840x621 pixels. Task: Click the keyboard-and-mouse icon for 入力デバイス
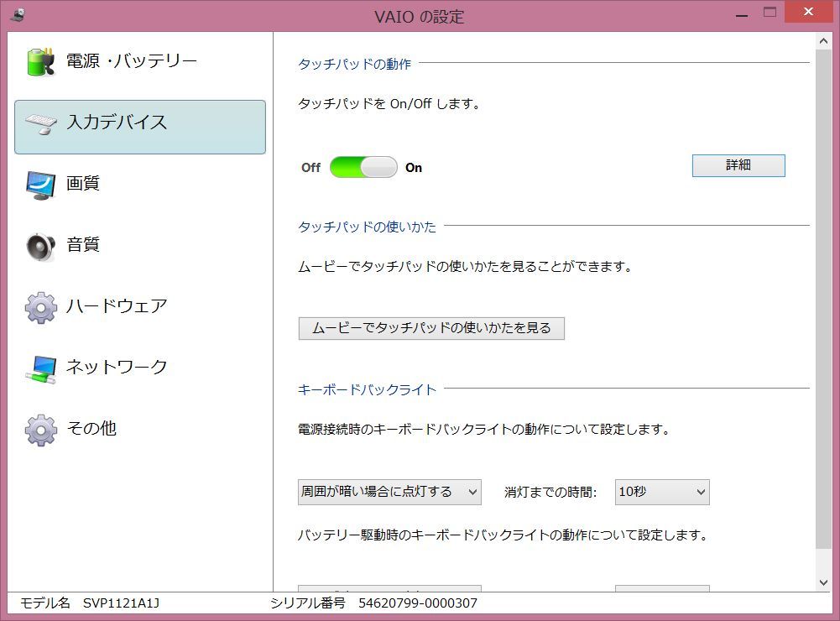pos(41,123)
